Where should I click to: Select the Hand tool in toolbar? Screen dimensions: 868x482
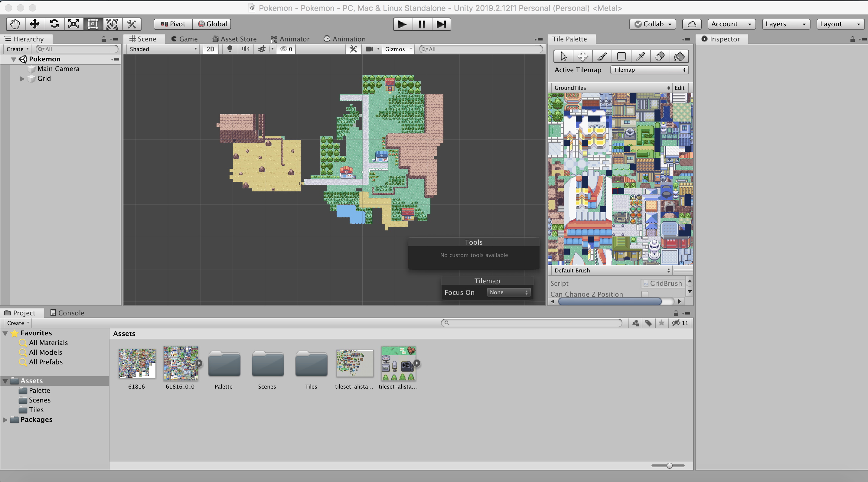15,24
